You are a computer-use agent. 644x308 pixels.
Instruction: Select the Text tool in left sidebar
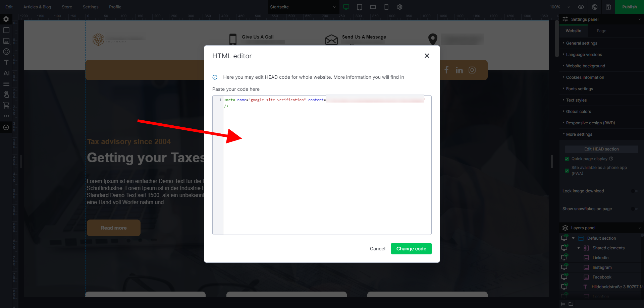tap(6, 62)
